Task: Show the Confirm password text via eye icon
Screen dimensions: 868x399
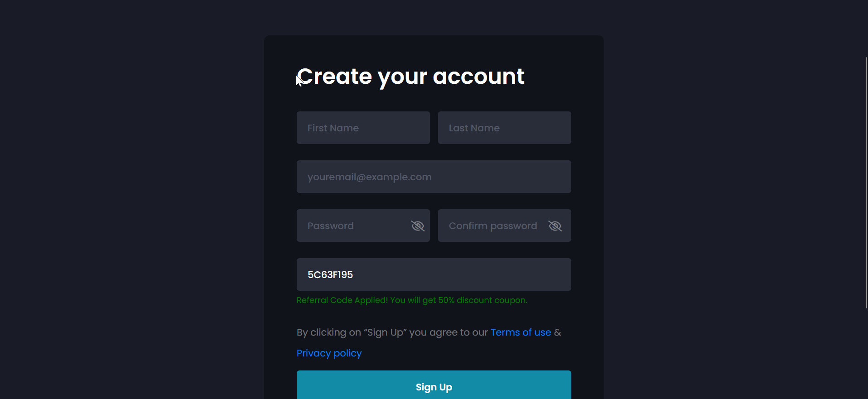Action: click(x=555, y=226)
